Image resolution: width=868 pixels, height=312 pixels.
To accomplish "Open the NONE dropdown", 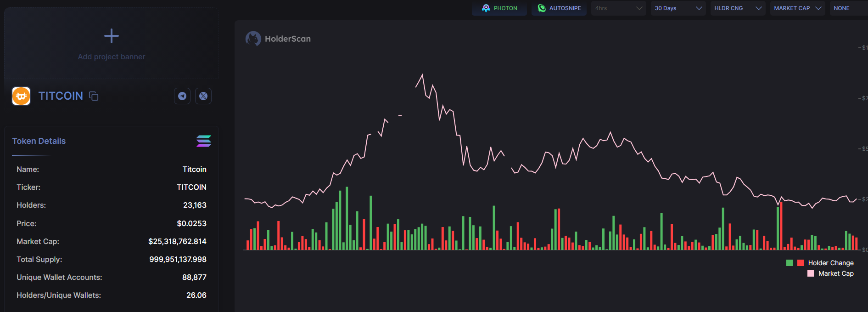I will click(x=849, y=8).
